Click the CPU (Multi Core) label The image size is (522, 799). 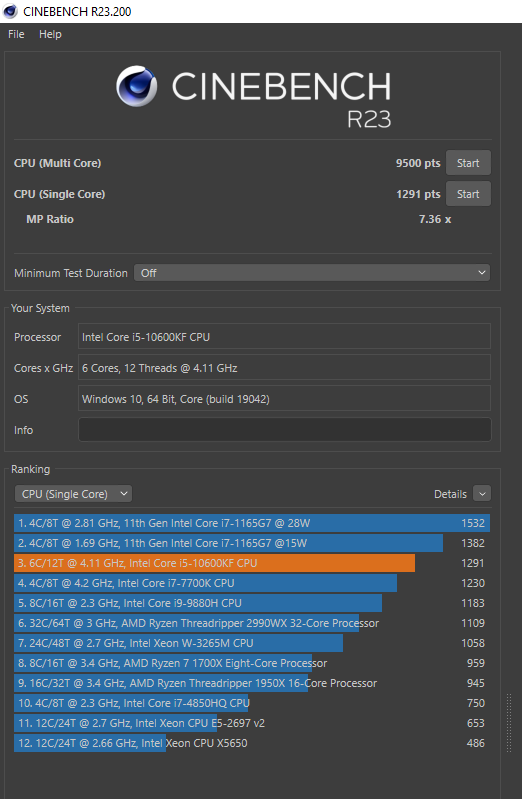tap(58, 163)
